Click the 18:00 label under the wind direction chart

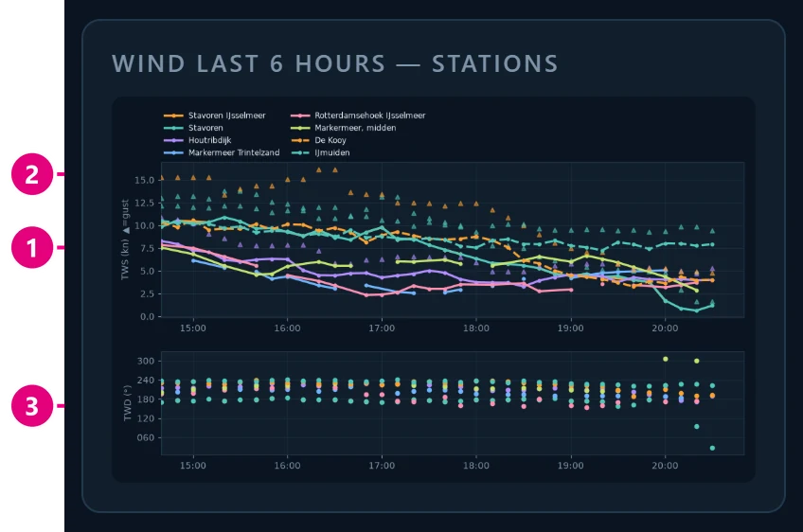[475, 466]
